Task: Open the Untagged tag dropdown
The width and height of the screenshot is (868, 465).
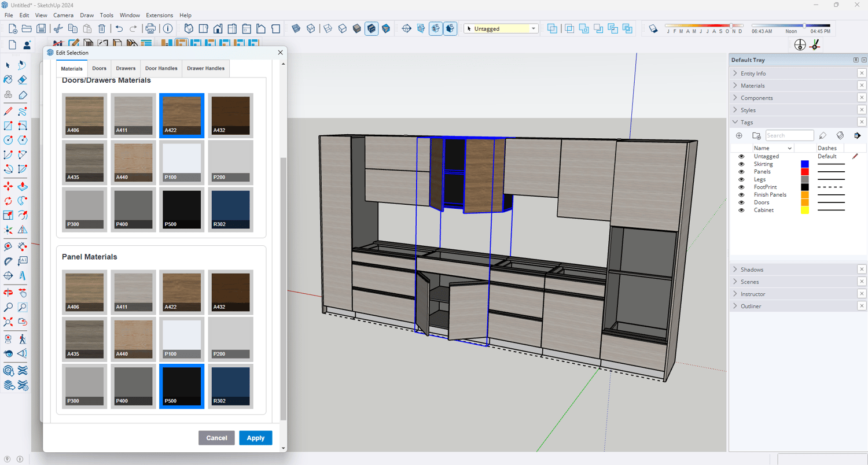Action: pyautogui.click(x=533, y=28)
